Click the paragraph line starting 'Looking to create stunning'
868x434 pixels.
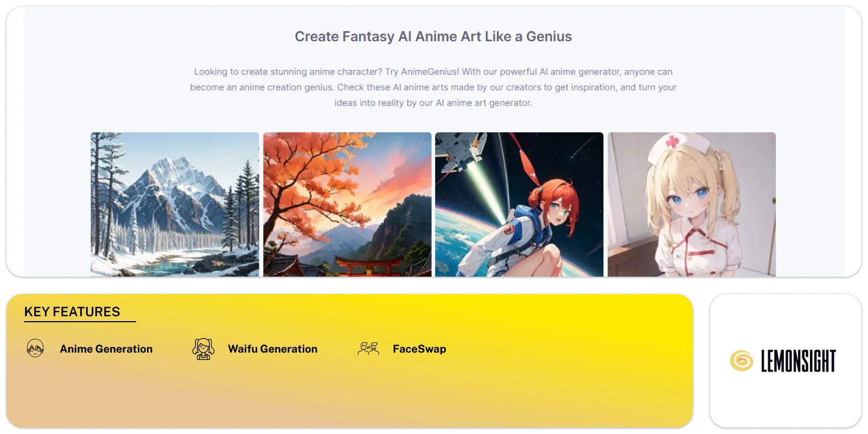tap(433, 72)
